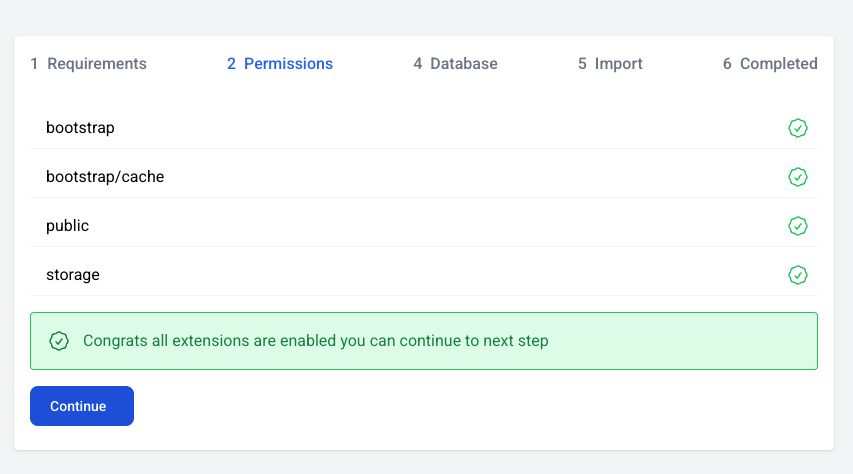Screen dimensions: 853x474
Task: Select the bootstrap folder name
Action: click(x=80, y=128)
